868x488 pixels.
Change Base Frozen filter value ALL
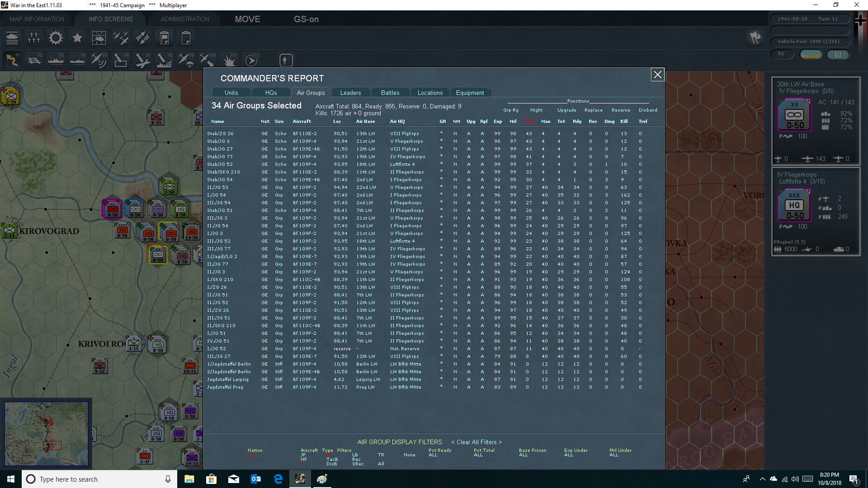point(524,455)
